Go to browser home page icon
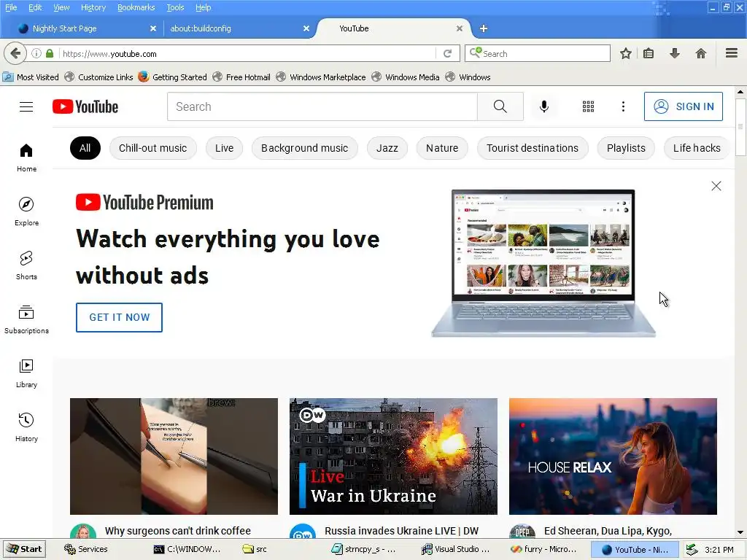 pos(700,53)
